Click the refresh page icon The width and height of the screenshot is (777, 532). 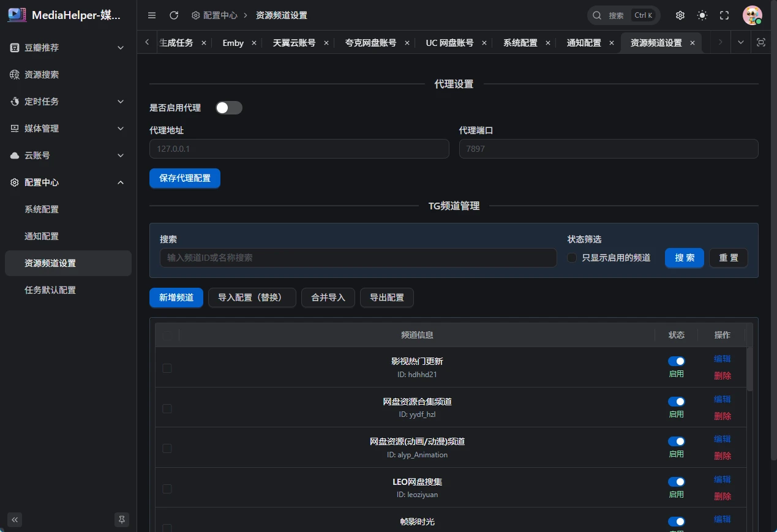pos(174,15)
